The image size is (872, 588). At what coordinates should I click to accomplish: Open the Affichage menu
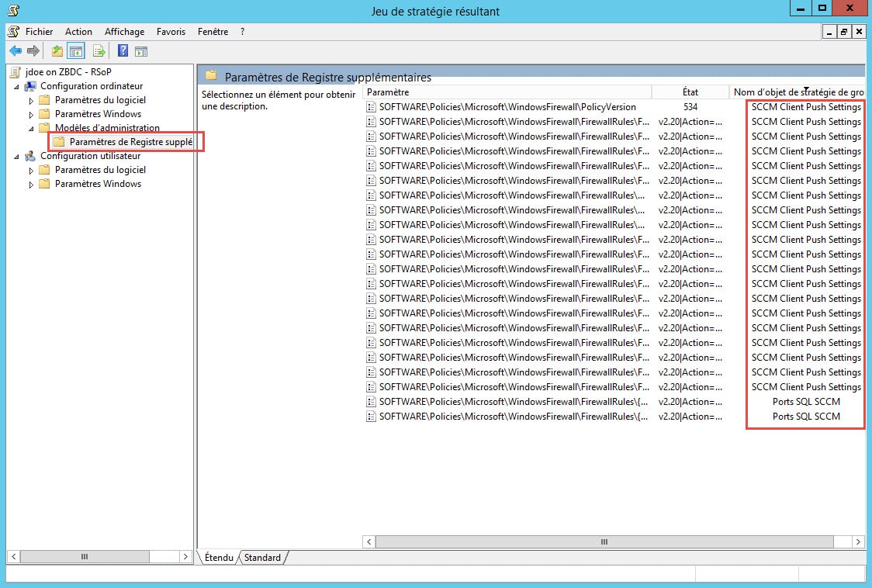point(125,32)
